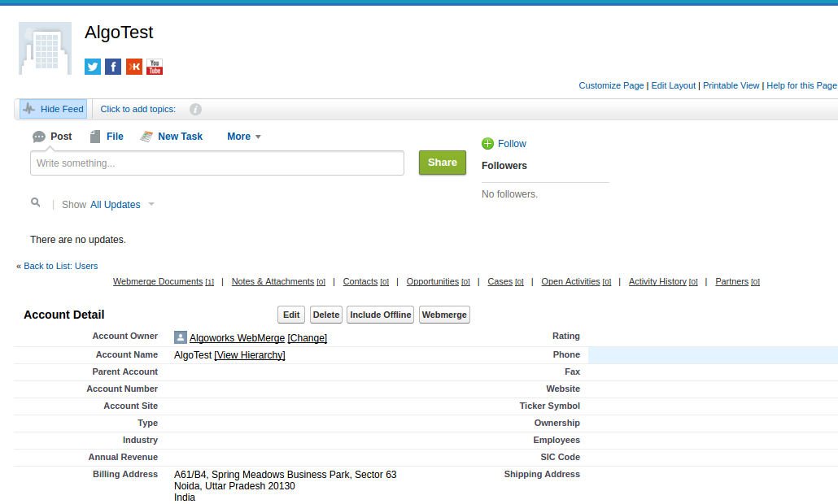The image size is (838, 504).
Task: Open the YouTube social icon
Action: pos(155,67)
